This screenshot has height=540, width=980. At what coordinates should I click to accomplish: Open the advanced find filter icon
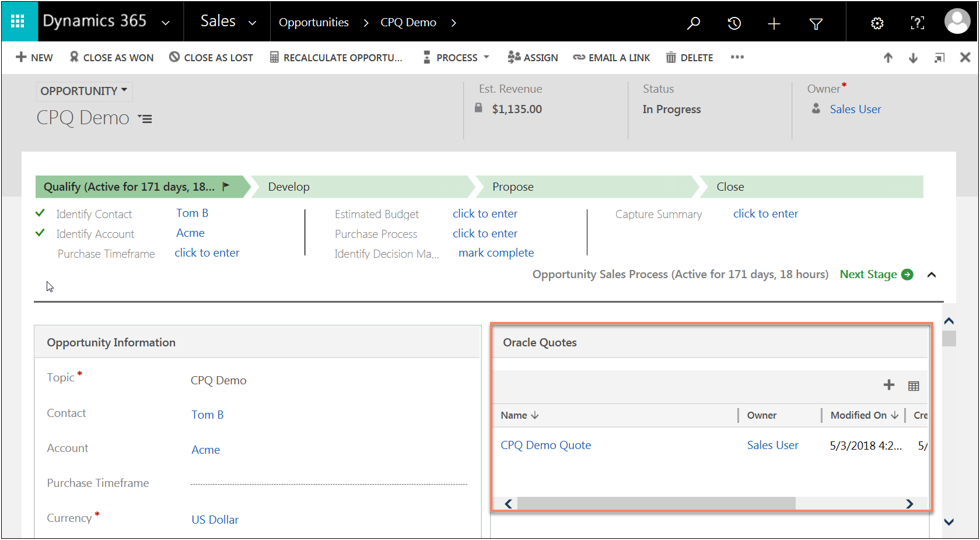click(x=816, y=23)
